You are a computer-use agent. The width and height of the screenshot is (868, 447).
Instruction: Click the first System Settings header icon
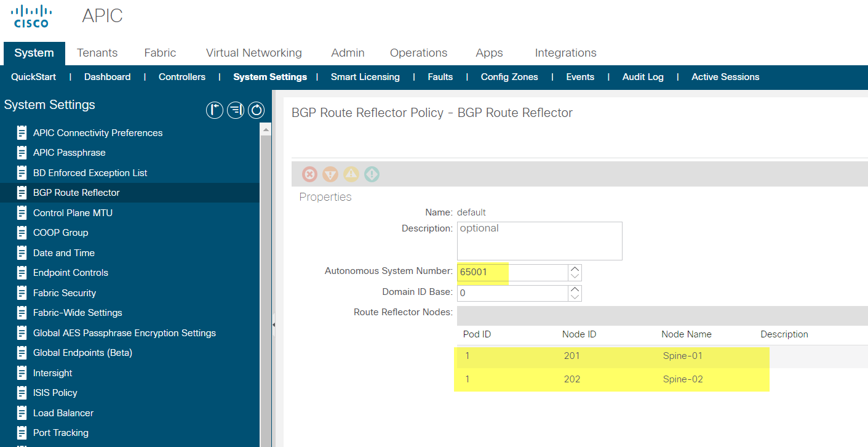click(x=214, y=110)
